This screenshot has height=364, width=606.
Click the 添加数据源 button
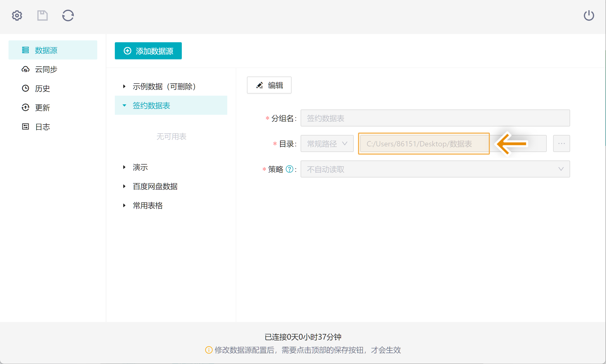[x=148, y=51]
